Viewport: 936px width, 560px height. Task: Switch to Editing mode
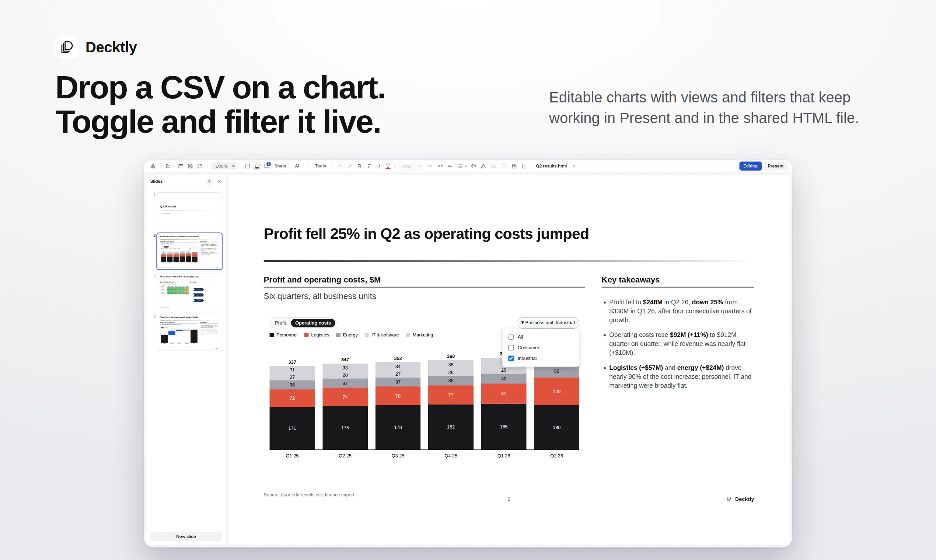click(x=750, y=166)
